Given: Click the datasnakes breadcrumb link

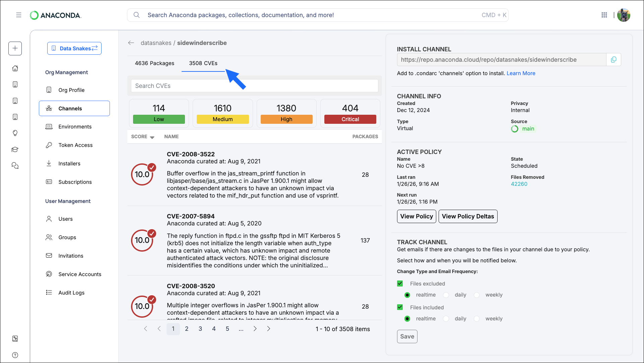Looking at the screenshot, I should click(156, 43).
